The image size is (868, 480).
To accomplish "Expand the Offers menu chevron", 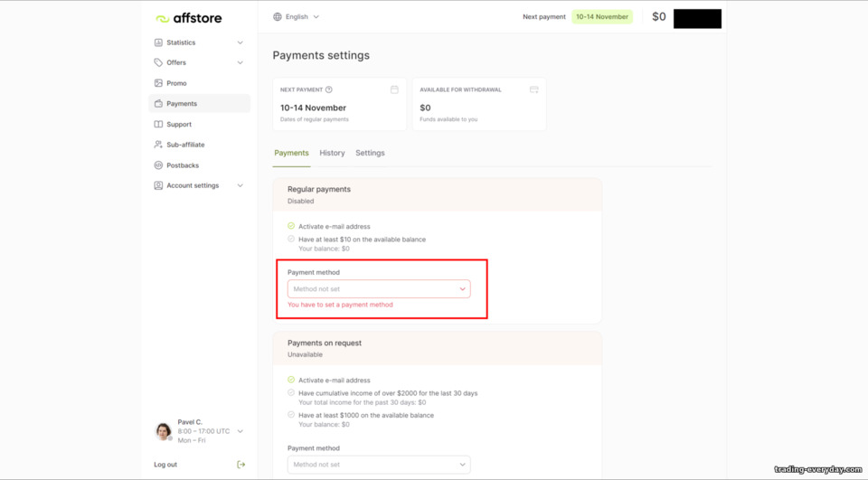I will 241,62.
